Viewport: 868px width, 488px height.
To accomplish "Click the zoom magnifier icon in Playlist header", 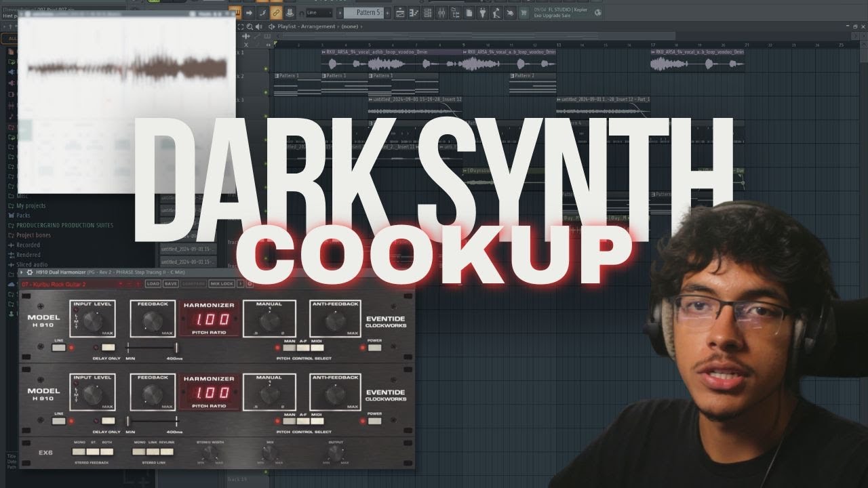I will coord(250,26).
